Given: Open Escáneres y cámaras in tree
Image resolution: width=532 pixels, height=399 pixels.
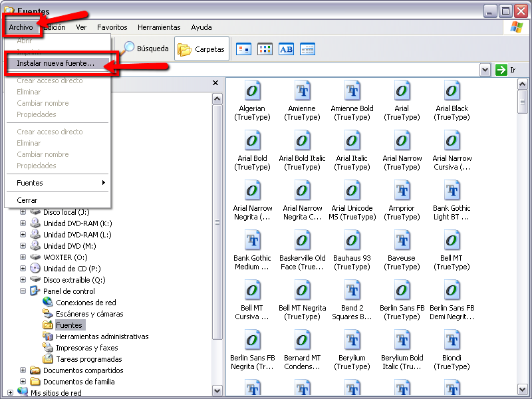Looking at the screenshot, I should click(89, 314).
